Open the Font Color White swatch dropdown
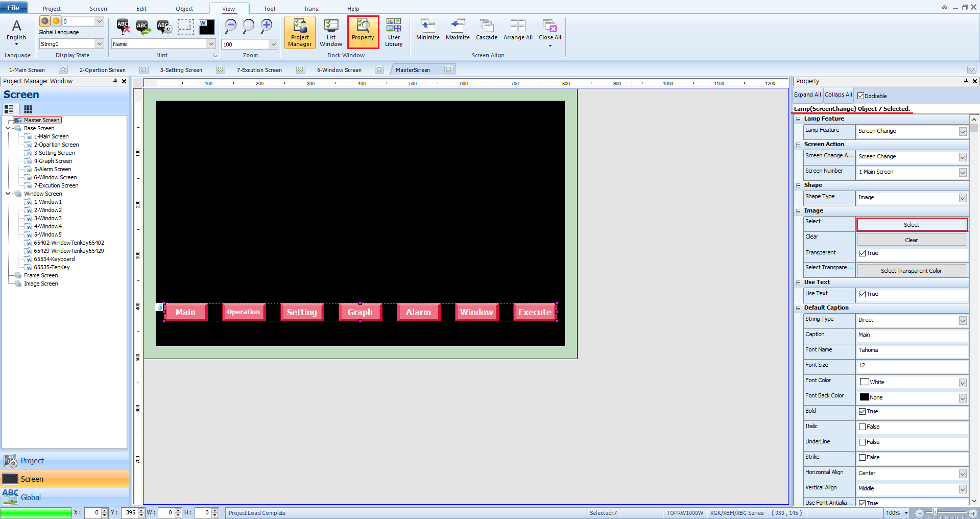This screenshot has height=519, width=980. (963, 383)
